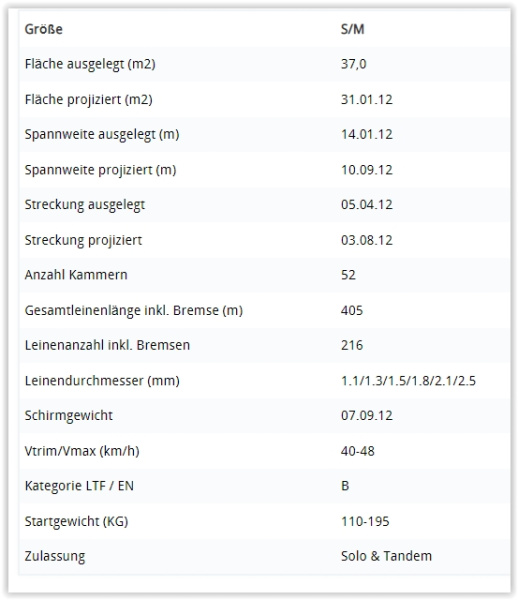This screenshot has height=600, width=518.
Task: Select the Zulassung value Solo & Tandem
Action: (x=386, y=556)
